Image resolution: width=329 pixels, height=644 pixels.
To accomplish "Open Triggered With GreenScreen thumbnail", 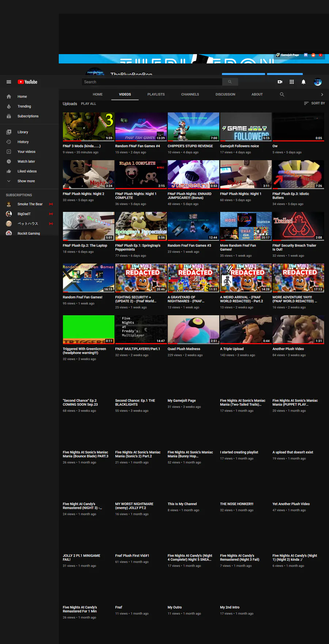I will pyautogui.click(x=88, y=330).
